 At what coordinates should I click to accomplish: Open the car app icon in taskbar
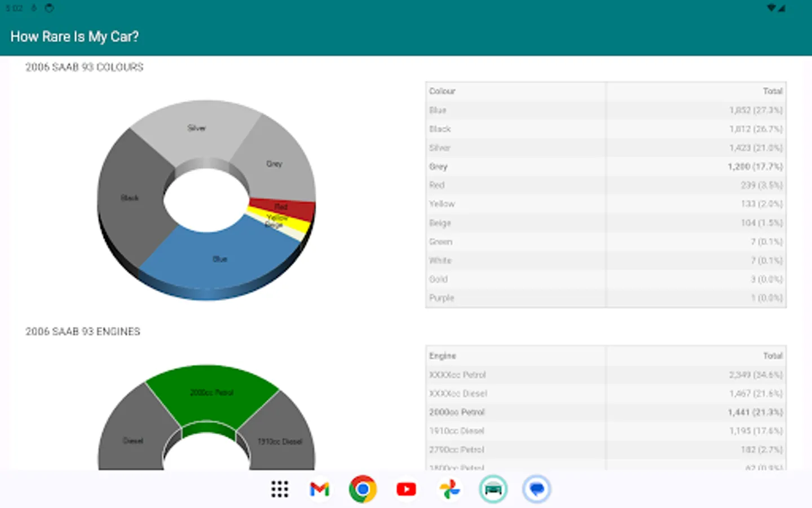493,489
